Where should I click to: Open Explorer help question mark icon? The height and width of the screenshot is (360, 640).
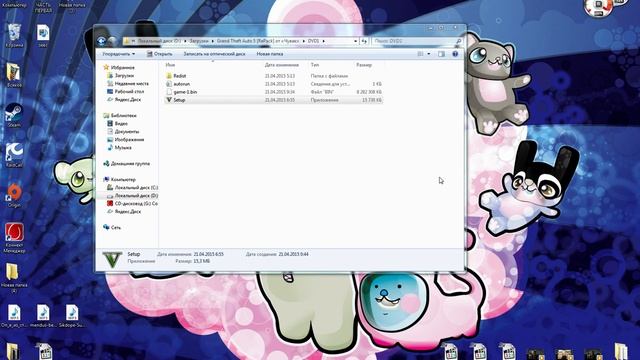point(455,54)
